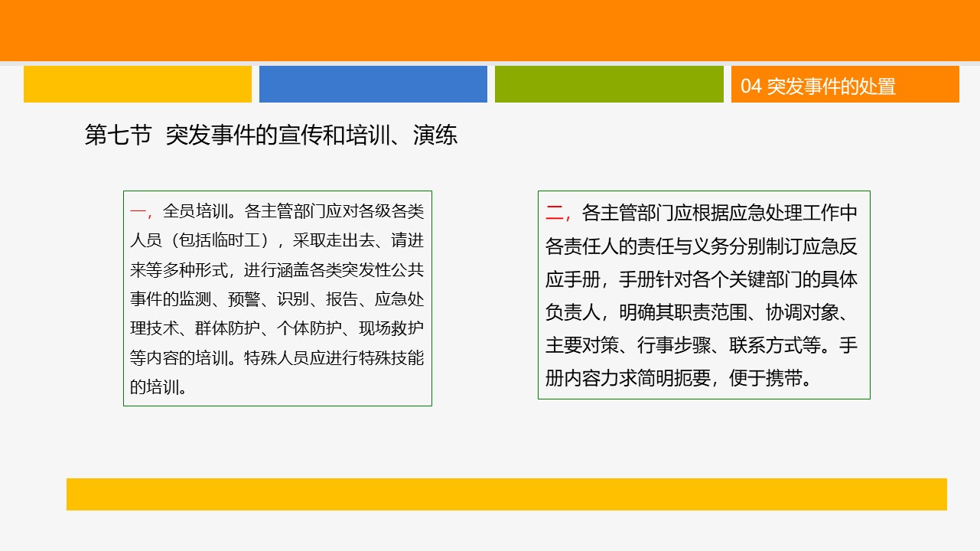Click the text box starting with 一，全员培训

278,298
